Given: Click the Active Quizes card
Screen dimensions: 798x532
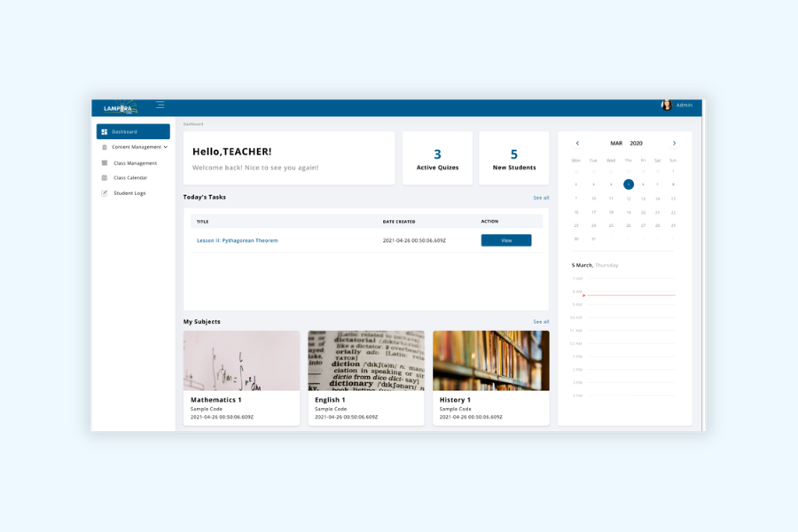Looking at the screenshot, I should (x=438, y=159).
